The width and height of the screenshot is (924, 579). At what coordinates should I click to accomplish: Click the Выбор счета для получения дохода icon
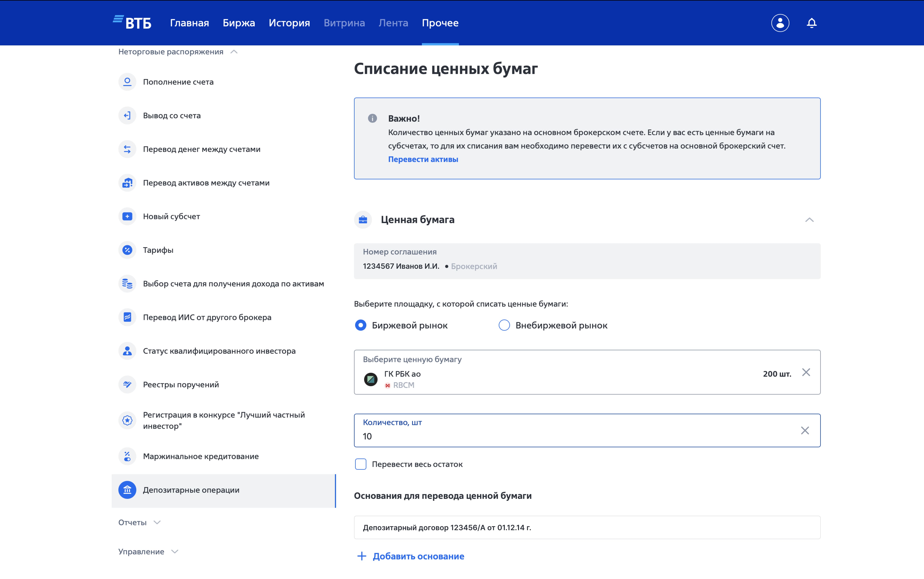127,284
